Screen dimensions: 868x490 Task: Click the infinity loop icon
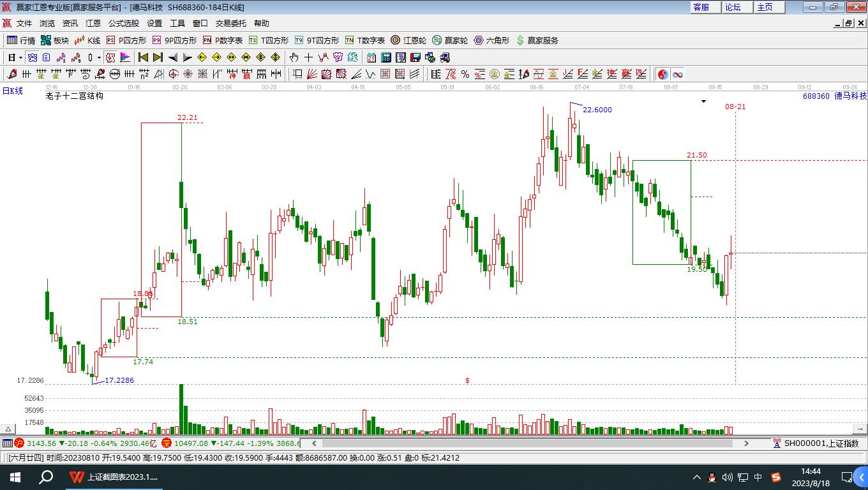tap(677, 74)
